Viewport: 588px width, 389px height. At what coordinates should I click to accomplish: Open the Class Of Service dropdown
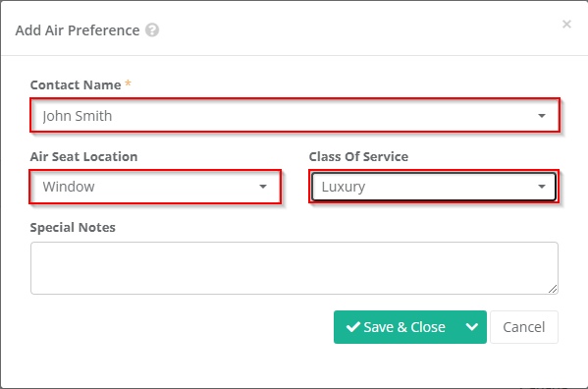tap(434, 187)
